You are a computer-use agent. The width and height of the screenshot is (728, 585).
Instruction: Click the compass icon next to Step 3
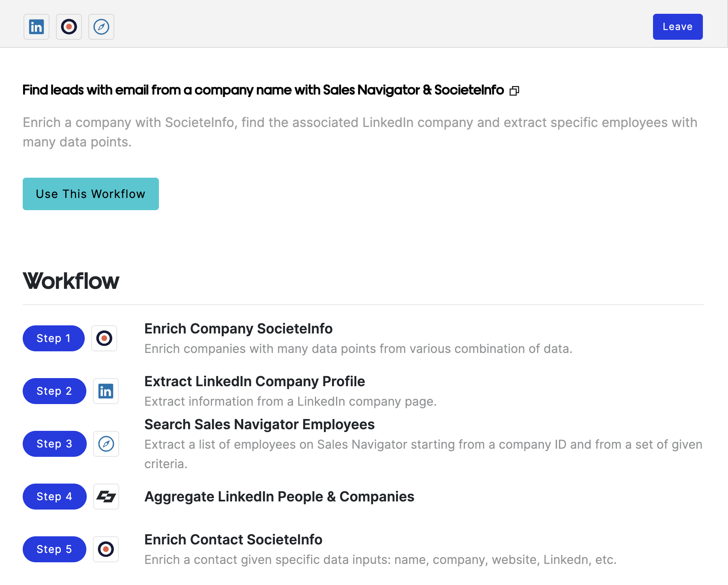[x=106, y=444]
